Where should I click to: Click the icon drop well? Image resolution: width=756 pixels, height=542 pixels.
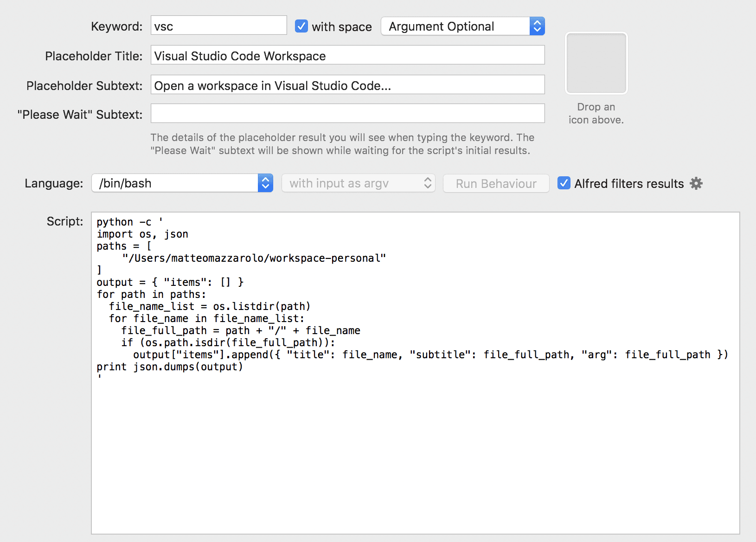[x=596, y=63]
